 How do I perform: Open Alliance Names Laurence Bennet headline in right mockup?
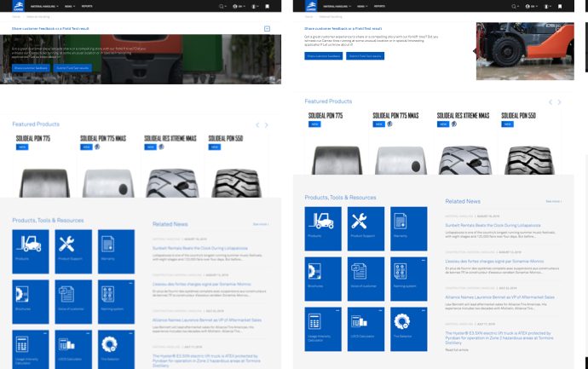pyautogui.click(x=500, y=297)
